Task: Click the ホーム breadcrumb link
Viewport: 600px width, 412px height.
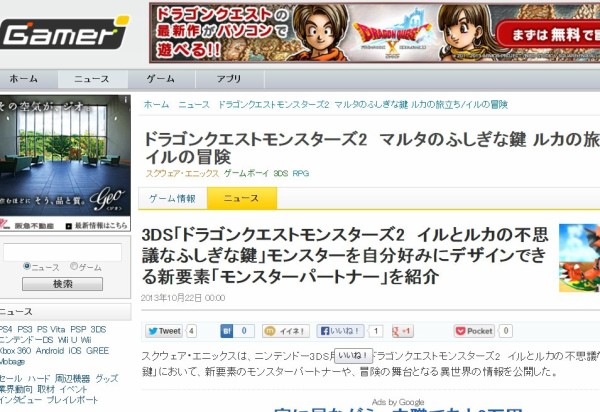Action: [156, 104]
